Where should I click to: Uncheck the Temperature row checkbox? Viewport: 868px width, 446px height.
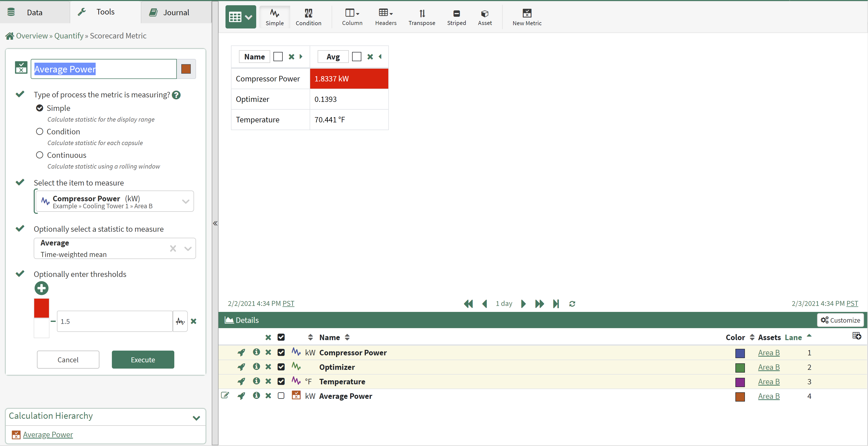[281, 381]
